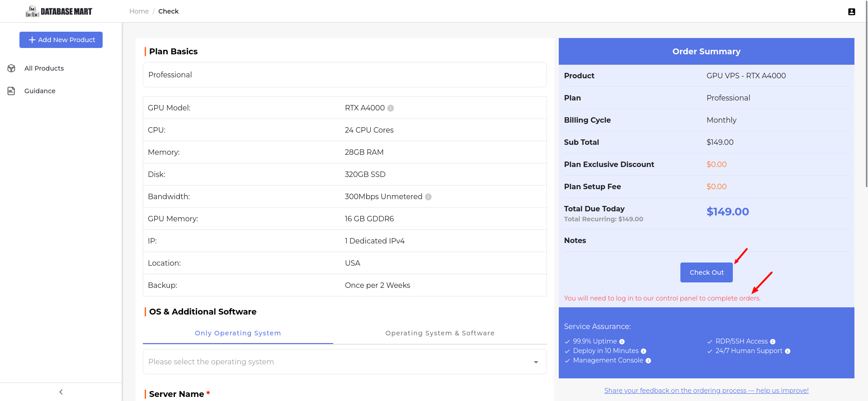This screenshot has height=401, width=868.
Task: Switch to Only Operating System tab
Action: tap(238, 333)
